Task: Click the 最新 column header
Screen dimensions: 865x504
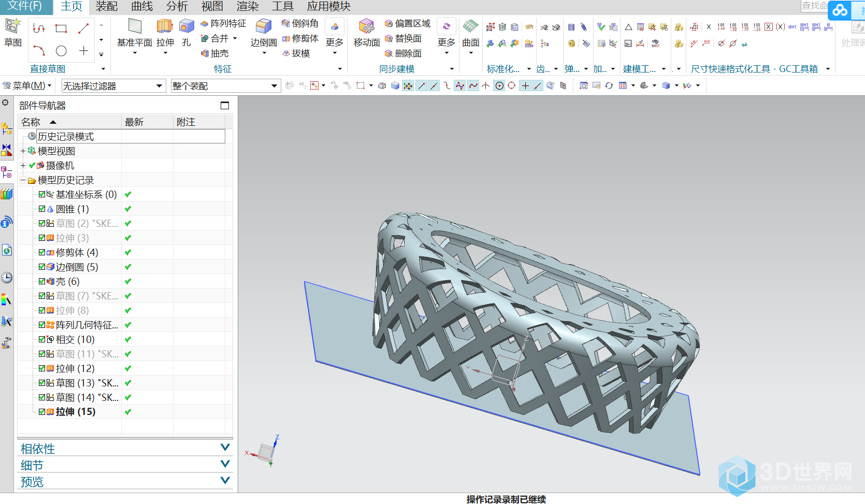Action: pyautogui.click(x=147, y=122)
